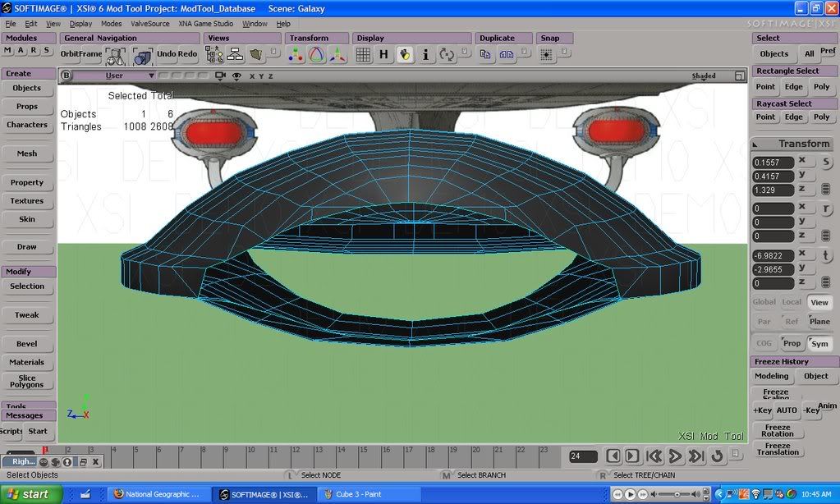
Task: Open the File menu
Action: click(11, 24)
